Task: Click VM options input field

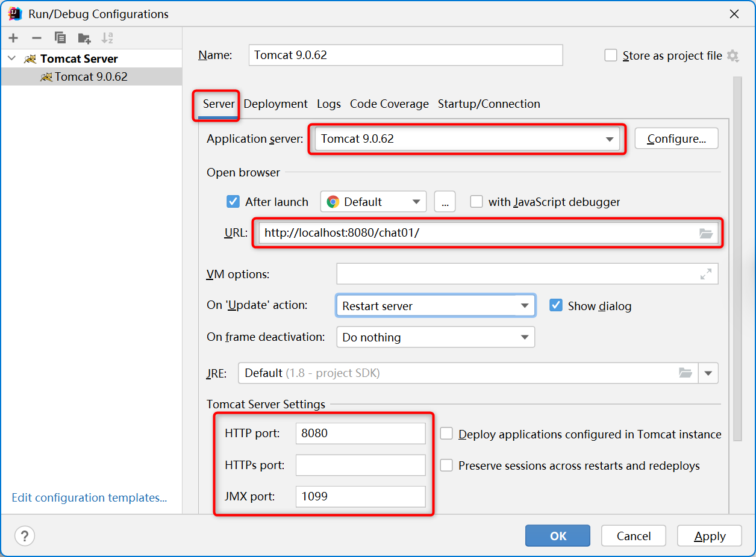Action: [x=527, y=274]
